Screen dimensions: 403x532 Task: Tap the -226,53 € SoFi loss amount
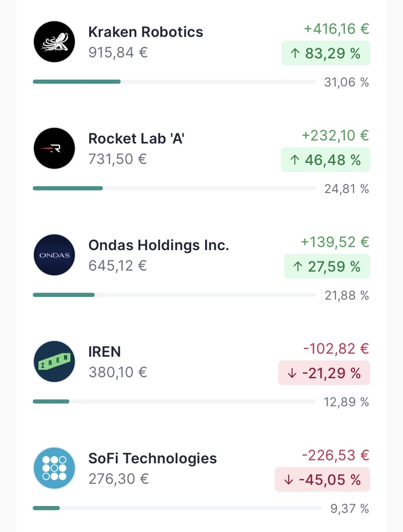[x=335, y=456]
